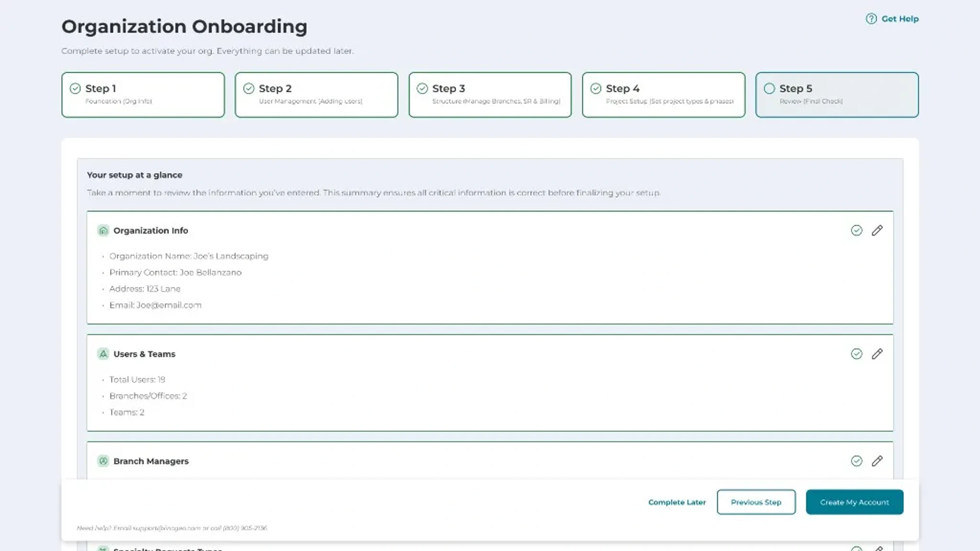Click Step 2 completed checkmark icon
980x551 pixels.
click(249, 88)
